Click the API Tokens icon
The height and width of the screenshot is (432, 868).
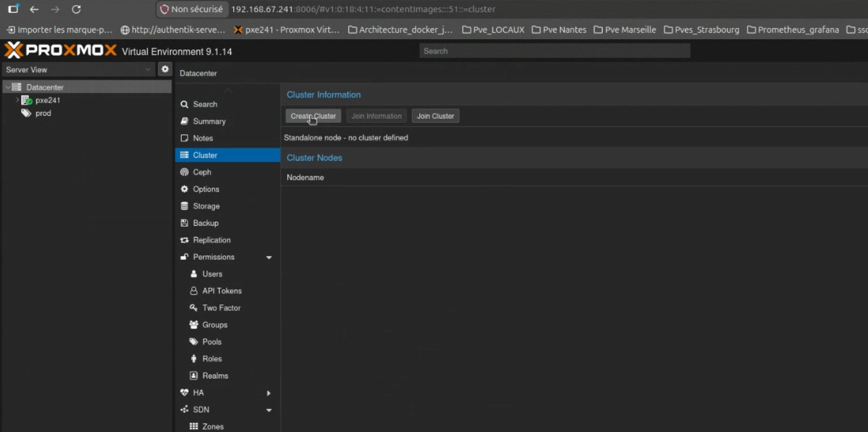193,291
